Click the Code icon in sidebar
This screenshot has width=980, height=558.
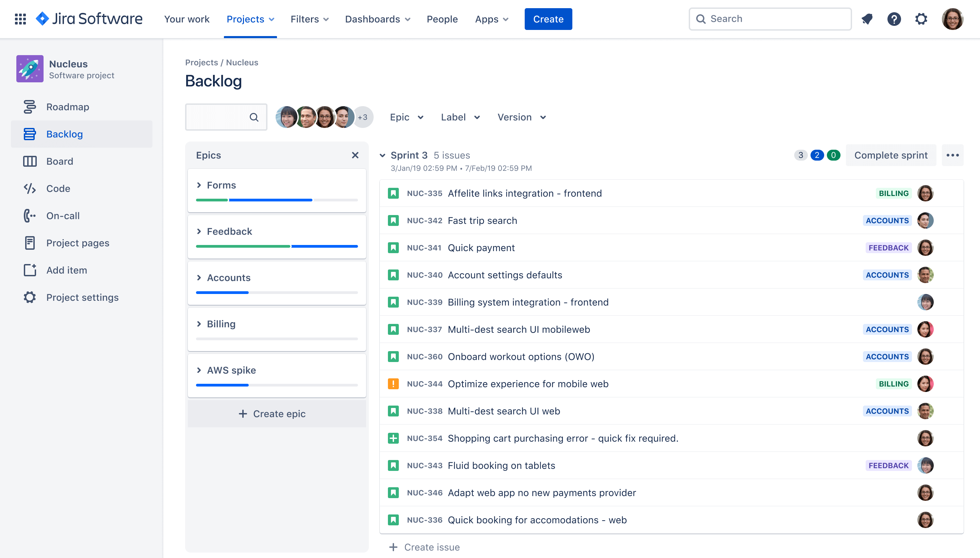[x=30, y=188]
